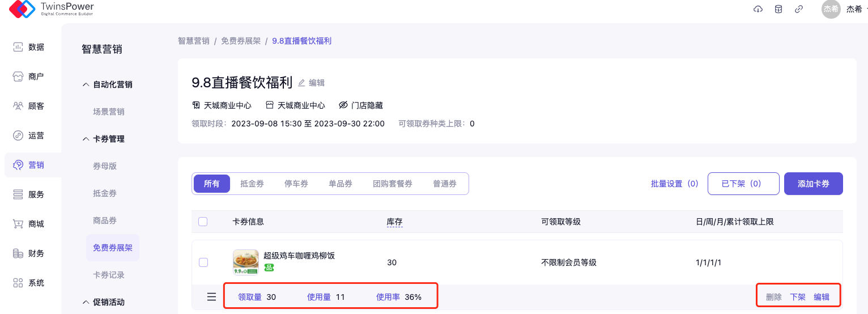Toggle the select-all checkbox in table header
868x314 pixels.
coord(203,222)
